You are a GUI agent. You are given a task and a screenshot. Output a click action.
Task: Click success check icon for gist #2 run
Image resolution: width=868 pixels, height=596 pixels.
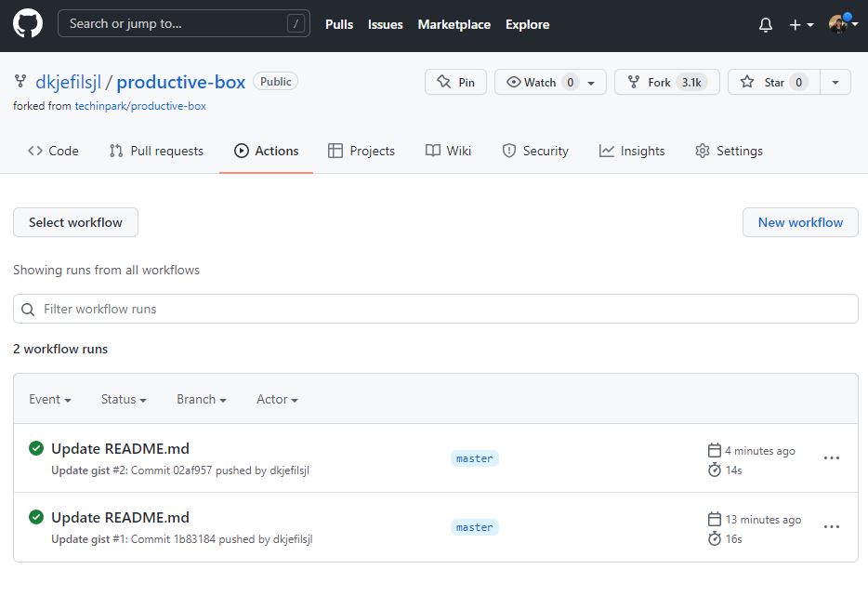[x=36, y=448]
